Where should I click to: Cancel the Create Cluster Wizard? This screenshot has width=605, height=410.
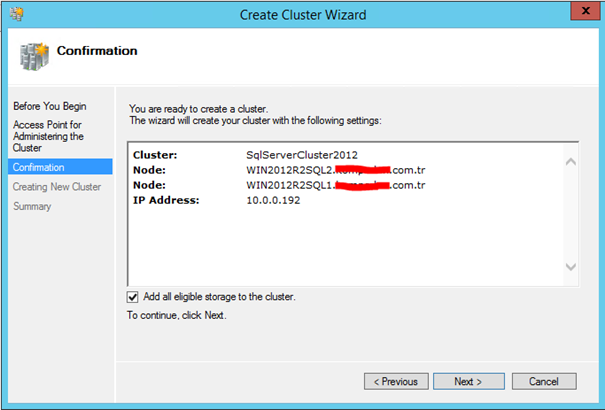point(544,381)
